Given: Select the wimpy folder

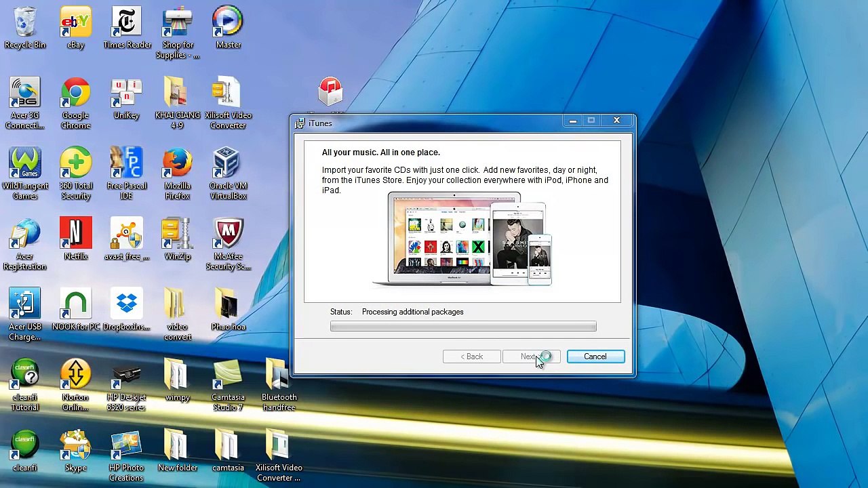Looking at the screenshot, I should click(x=177, y=380).
